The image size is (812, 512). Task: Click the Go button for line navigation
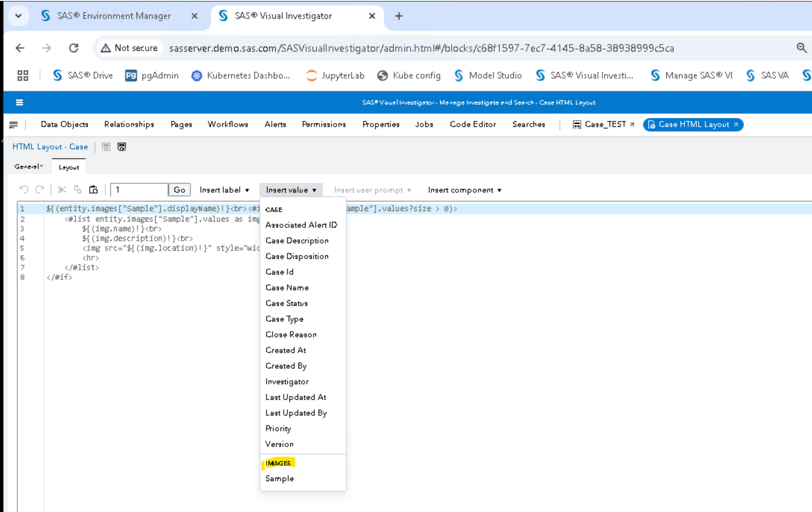coord(179,189)
